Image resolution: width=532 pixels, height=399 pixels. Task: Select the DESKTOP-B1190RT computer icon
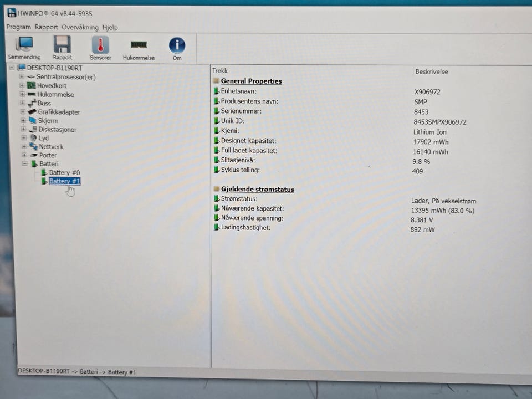(x=22, y=67)
